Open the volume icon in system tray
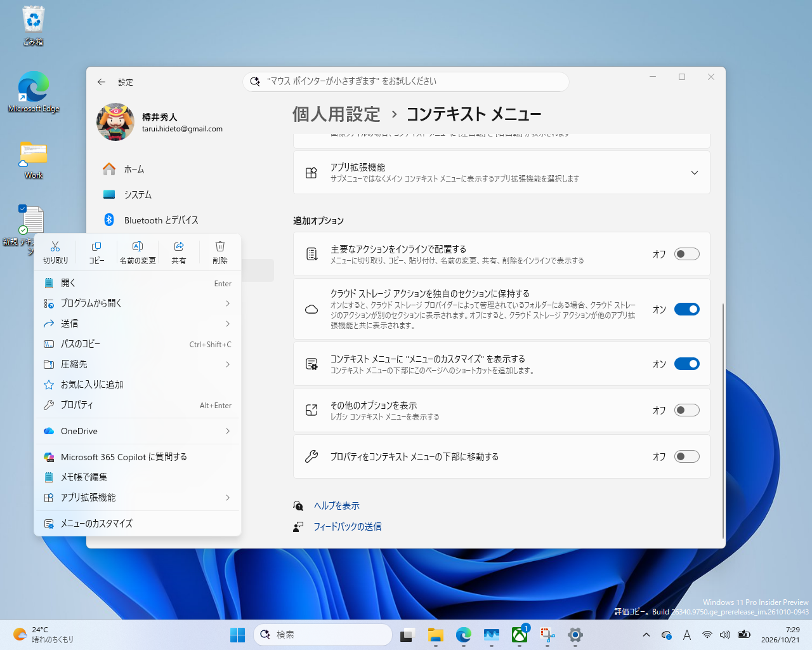This screenshot has width=812, height=650. click(x=725, y=635)
